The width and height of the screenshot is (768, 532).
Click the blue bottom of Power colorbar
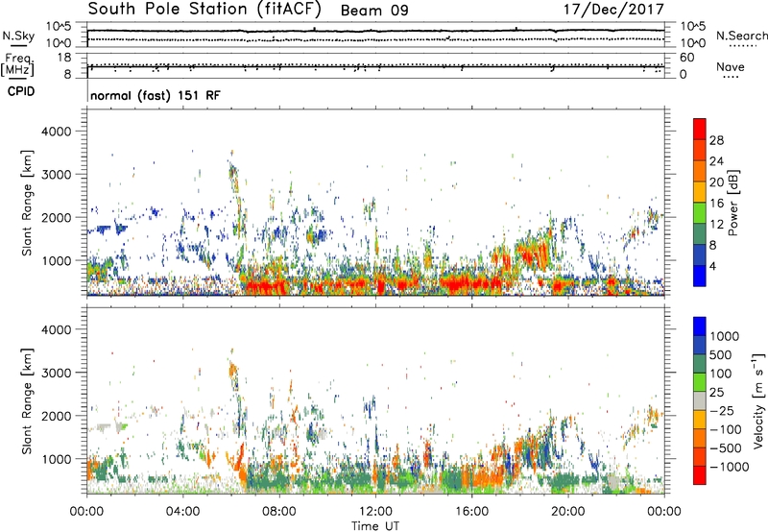700,276
